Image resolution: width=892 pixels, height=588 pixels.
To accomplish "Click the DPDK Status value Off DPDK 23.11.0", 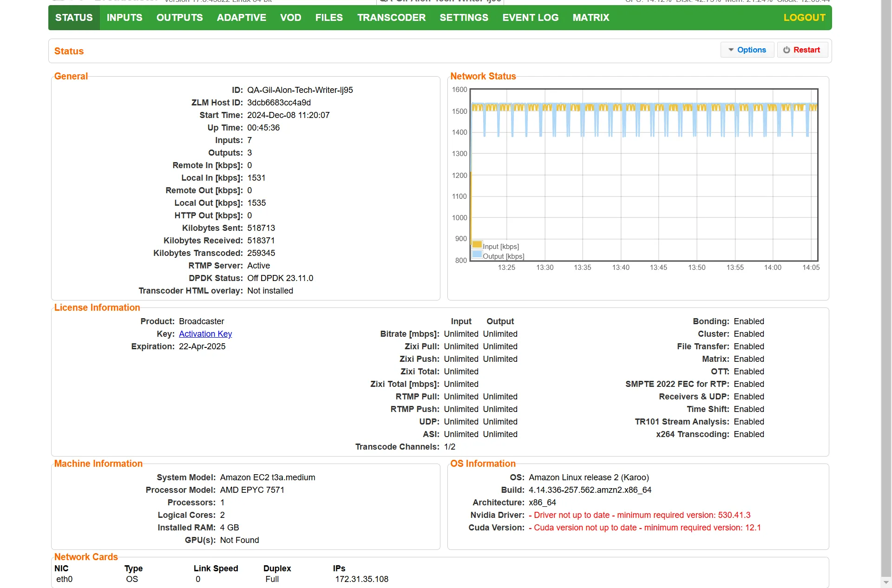I will pos(280,278).
